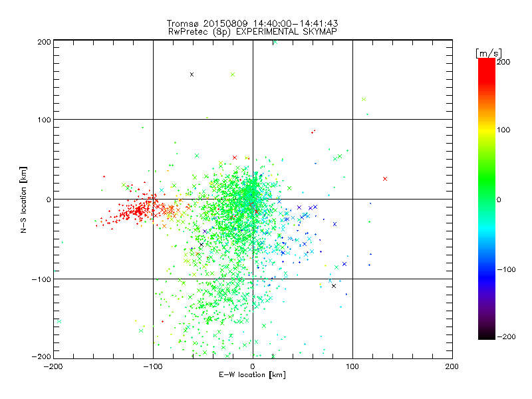Screen dimensions: 532x399
Task: Pick the black bottom end of the colorbar
Action: (x=487, y=334)
